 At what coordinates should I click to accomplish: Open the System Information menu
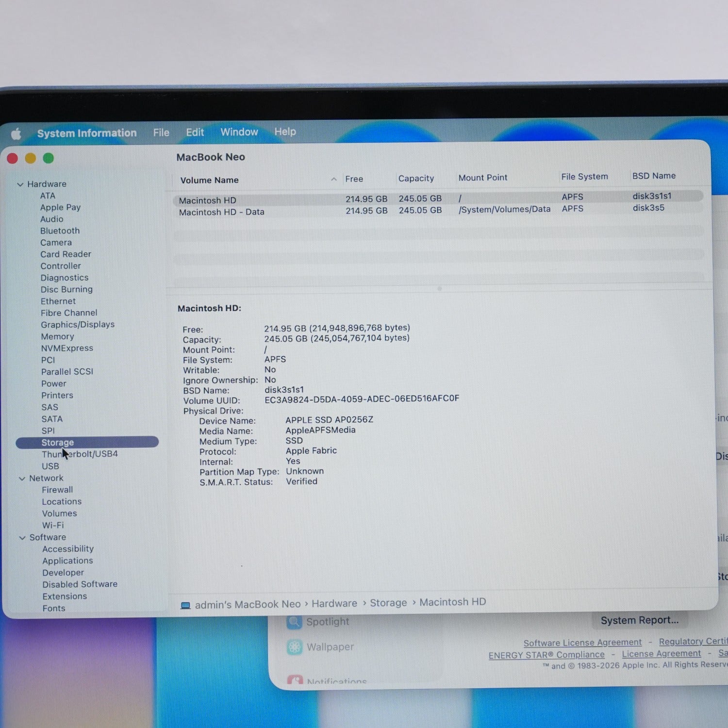point(87,133)
